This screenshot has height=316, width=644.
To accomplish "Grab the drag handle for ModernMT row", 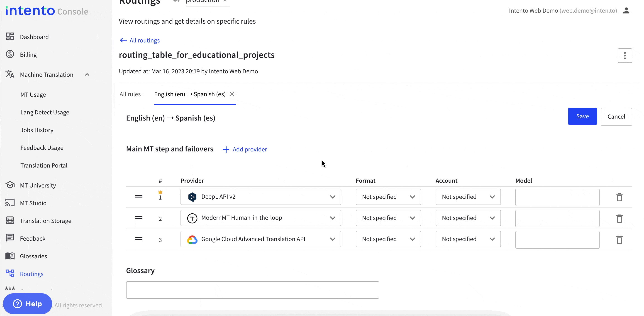I will [x=139, y=218].
